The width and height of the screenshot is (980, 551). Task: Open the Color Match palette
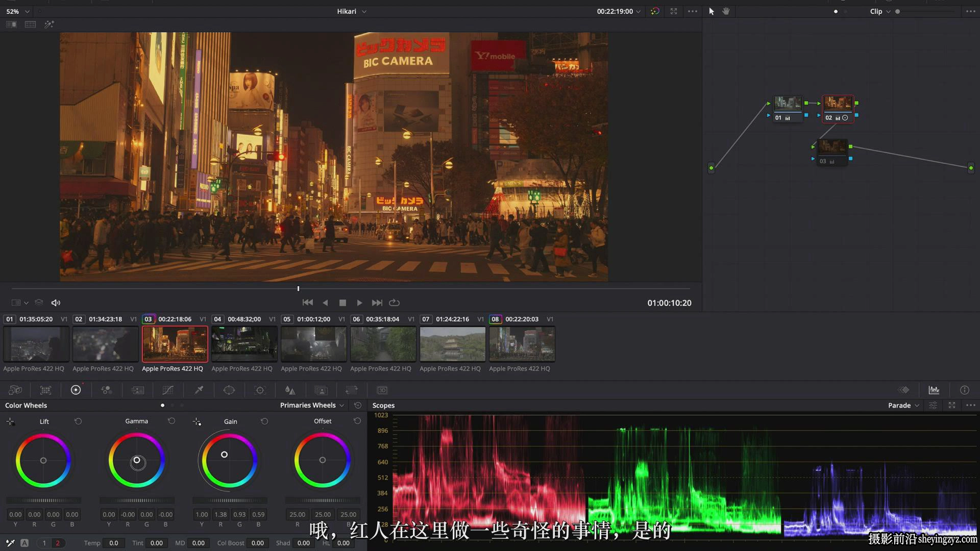(x=46, y=390)
